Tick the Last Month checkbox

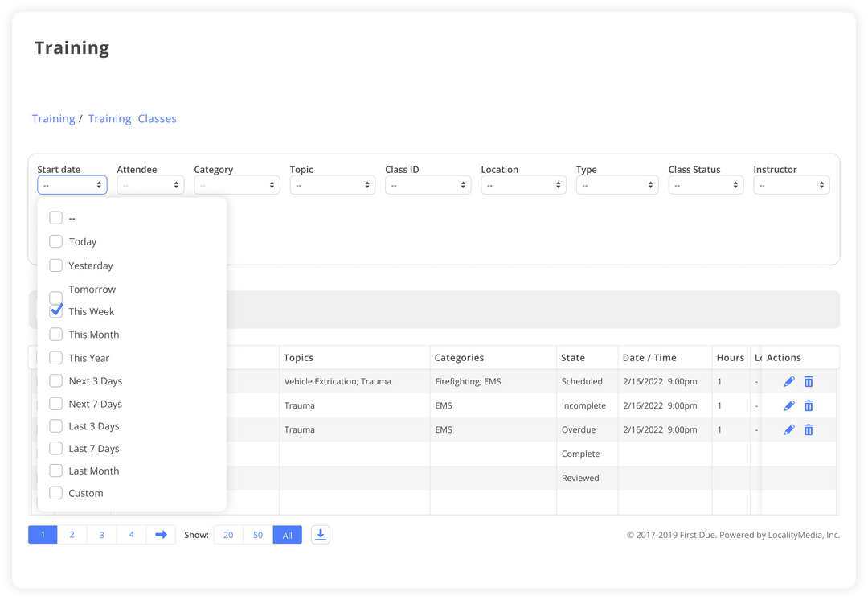point(56,471)
